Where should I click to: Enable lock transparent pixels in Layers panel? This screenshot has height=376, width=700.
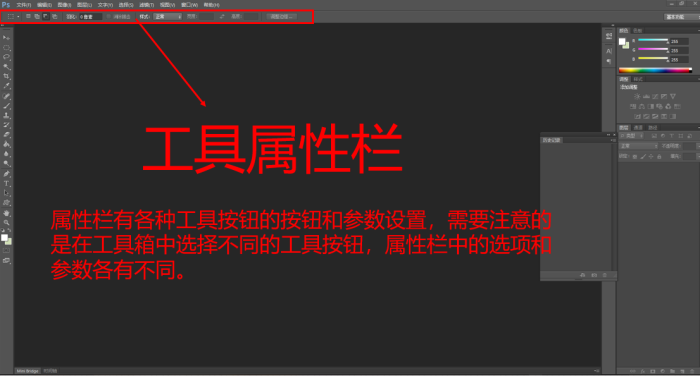click(635, 156)
